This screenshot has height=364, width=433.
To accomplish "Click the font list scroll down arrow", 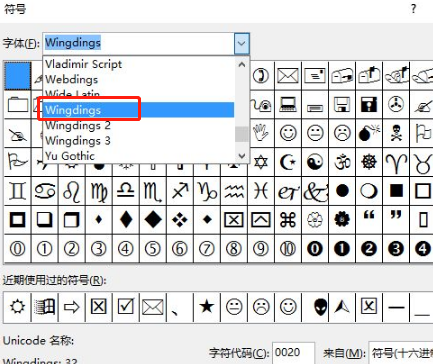I will coord(242,155).
